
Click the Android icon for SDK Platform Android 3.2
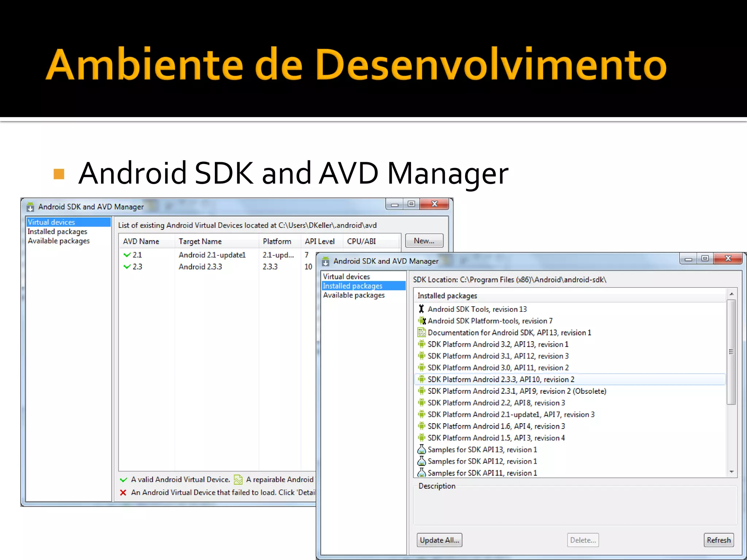422,344
